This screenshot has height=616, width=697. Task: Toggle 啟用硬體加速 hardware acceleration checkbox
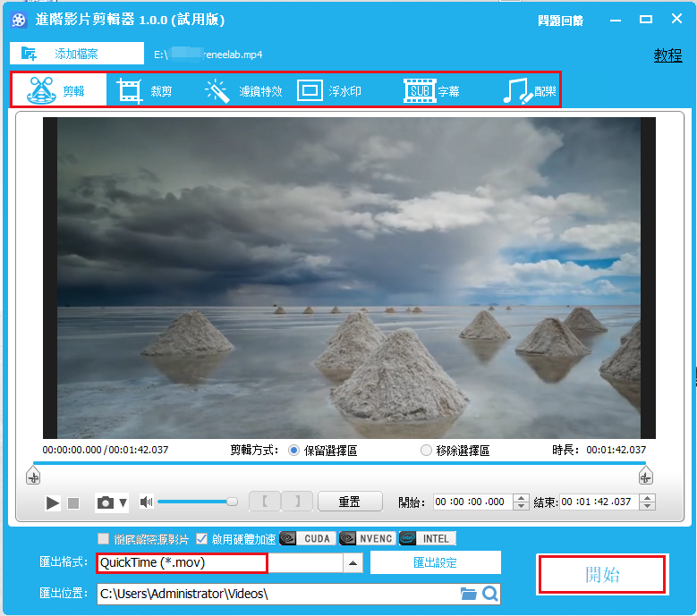(202, 539)
